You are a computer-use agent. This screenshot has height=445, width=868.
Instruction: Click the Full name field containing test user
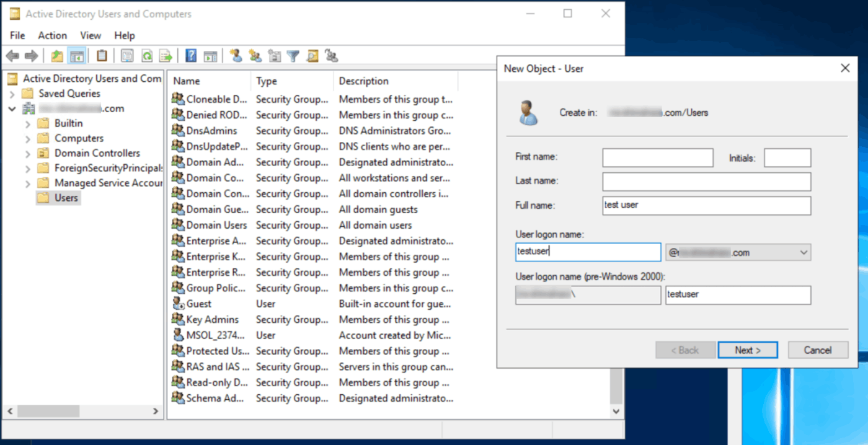point(707,206)
